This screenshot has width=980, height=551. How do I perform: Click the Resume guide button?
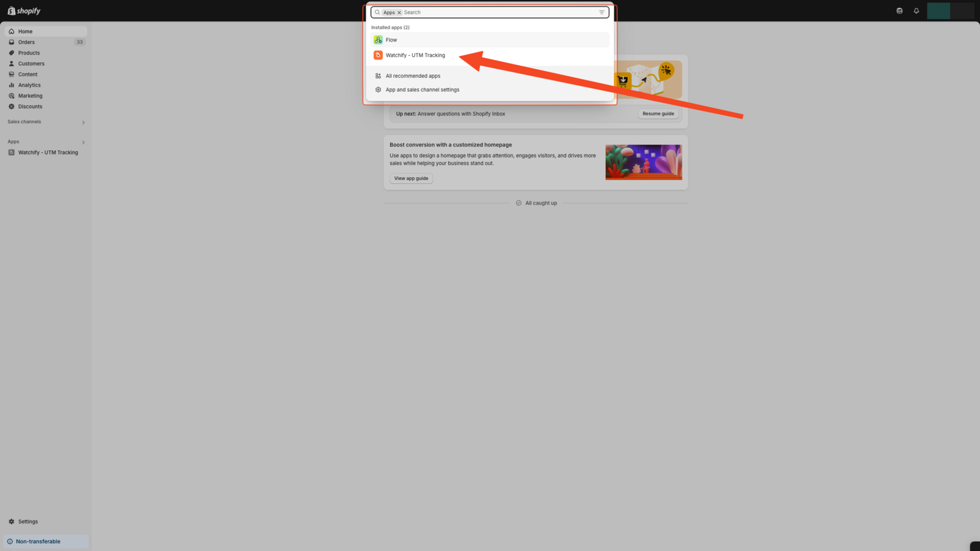(658, 114)
